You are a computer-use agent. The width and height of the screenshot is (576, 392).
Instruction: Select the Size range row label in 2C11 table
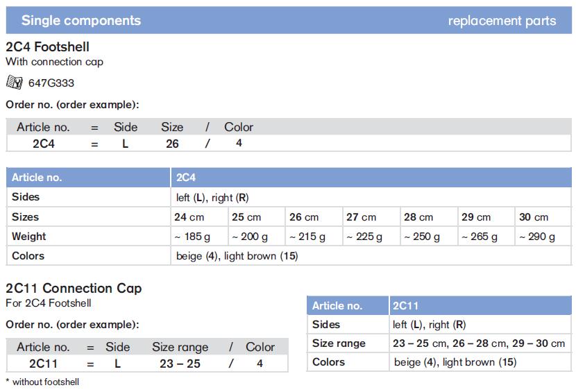coord(339,343)
